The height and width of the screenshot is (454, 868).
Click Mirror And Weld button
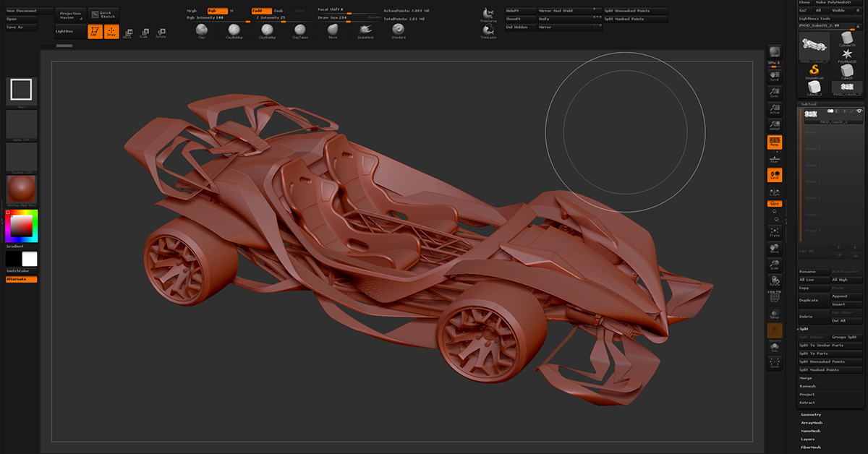pyautogui.click(x=569, y=11)
